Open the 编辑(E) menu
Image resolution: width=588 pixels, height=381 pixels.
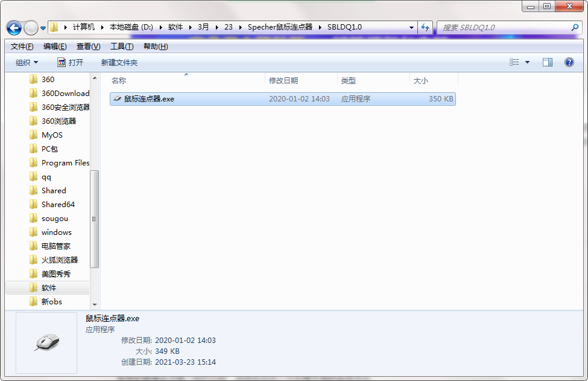point(55,46)
